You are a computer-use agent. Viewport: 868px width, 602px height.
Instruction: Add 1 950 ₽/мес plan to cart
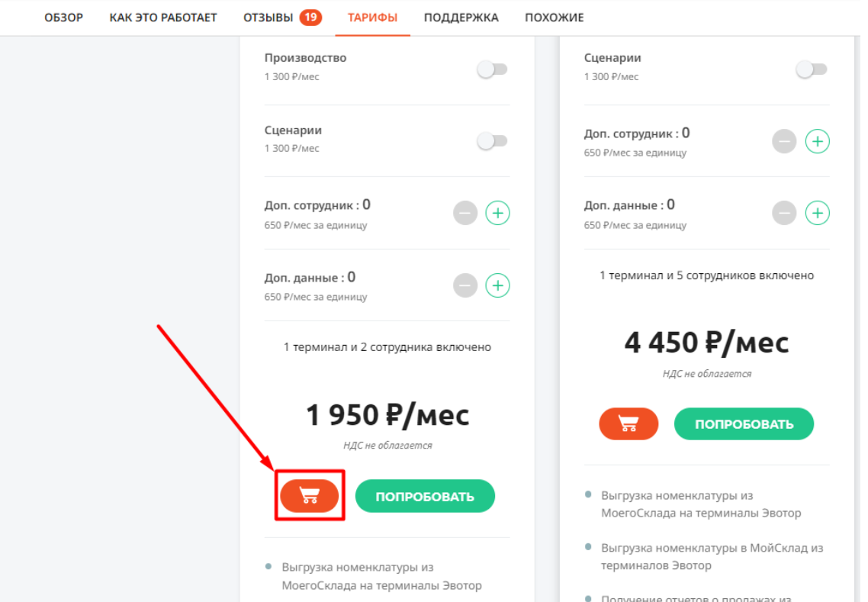coord(310,495)
